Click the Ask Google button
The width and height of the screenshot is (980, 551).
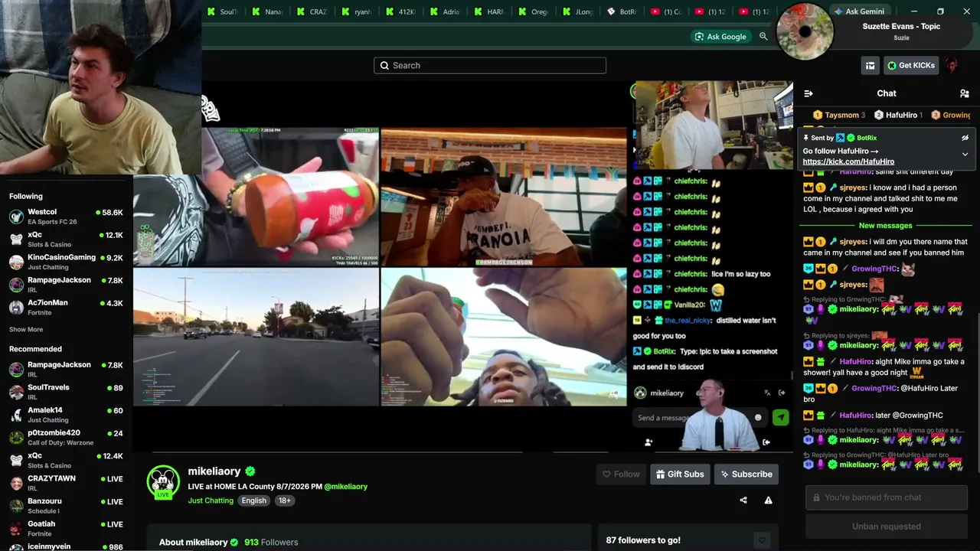tap(720, 37)
